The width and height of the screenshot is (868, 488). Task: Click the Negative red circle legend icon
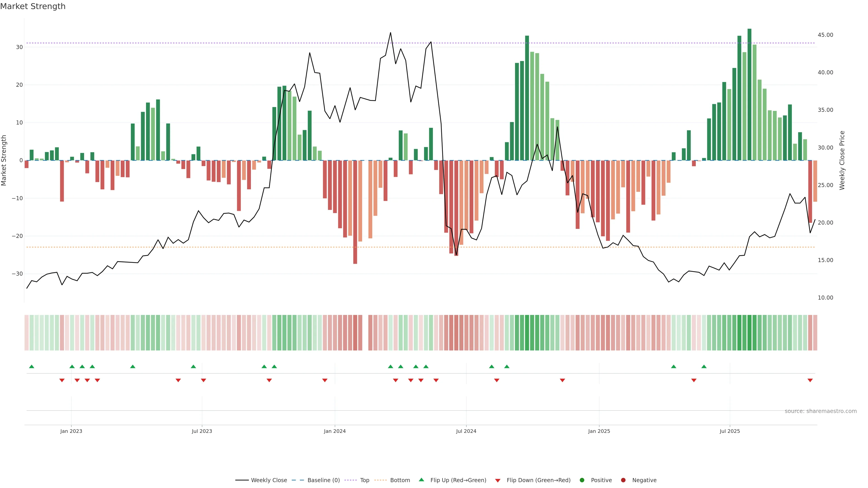[x=623, y=480]
